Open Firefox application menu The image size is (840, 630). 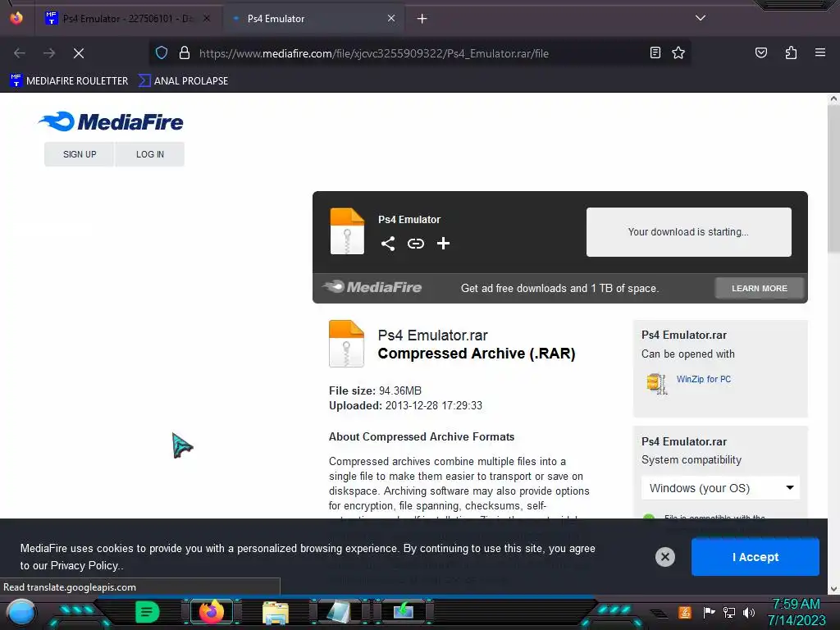coord(820,52)
